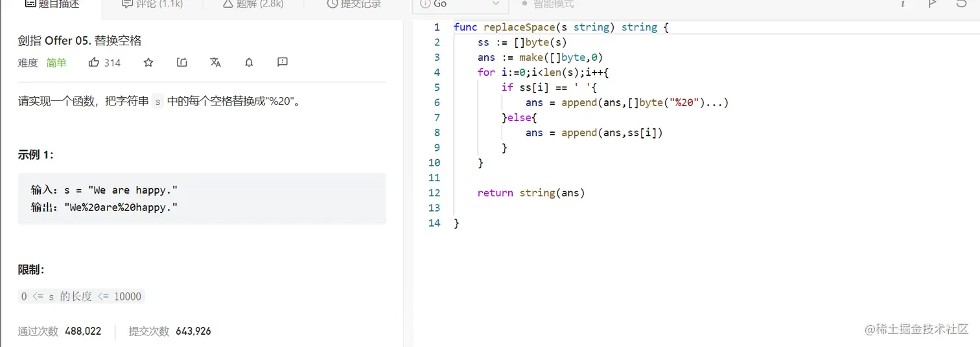Toggle 智能模式 smart mode
Image resolution: width=980 pixels, height=347 pixels.
pyautogui.click(x=548, y=4)
